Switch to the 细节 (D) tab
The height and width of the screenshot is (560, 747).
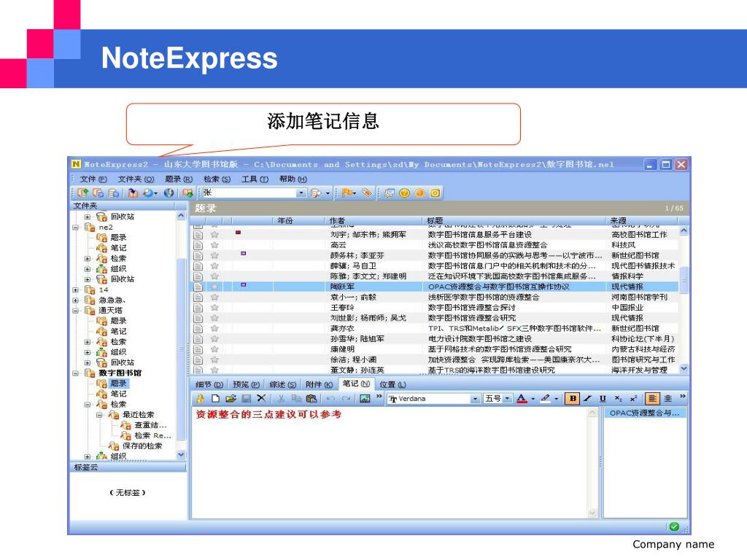(x=209, y=384)
